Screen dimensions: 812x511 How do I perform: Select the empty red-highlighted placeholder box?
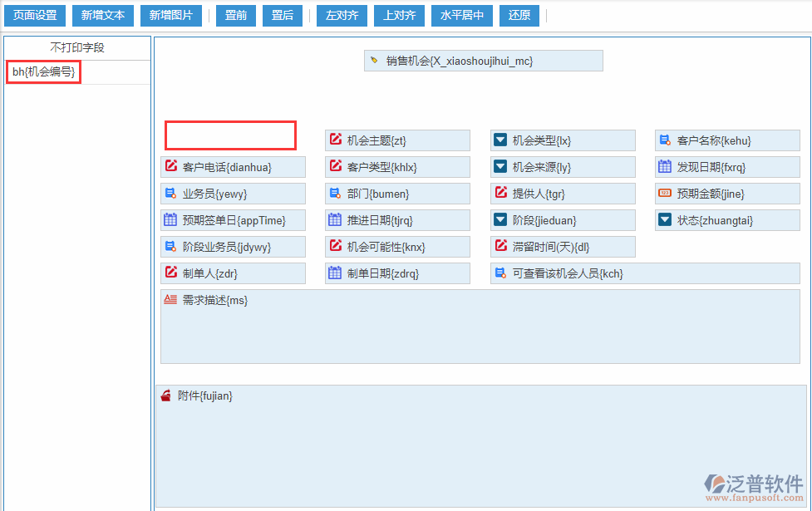[x=230, y=135]
